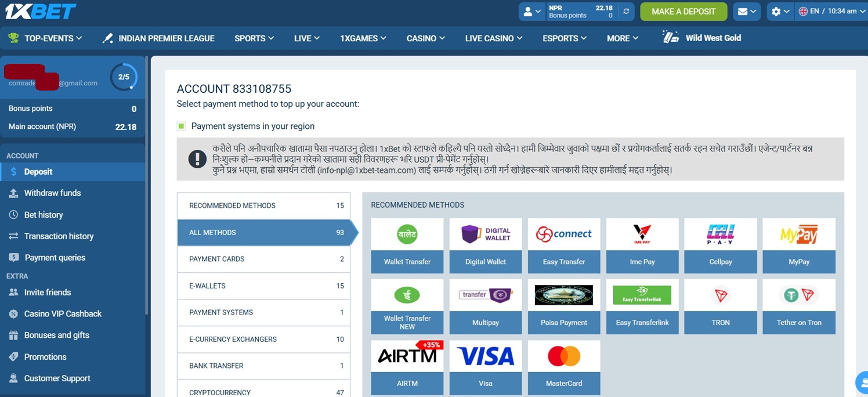Viewport: 868px width, 397px height.
Task: Open the settings gear dropdown
Action: (780, 12)
